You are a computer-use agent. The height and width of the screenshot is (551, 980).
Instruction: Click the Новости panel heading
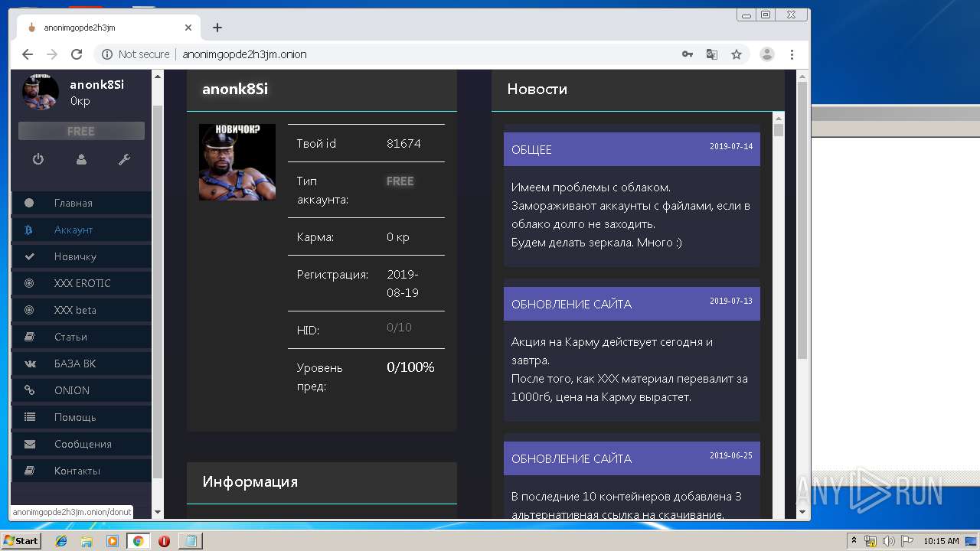pos(537,89)
